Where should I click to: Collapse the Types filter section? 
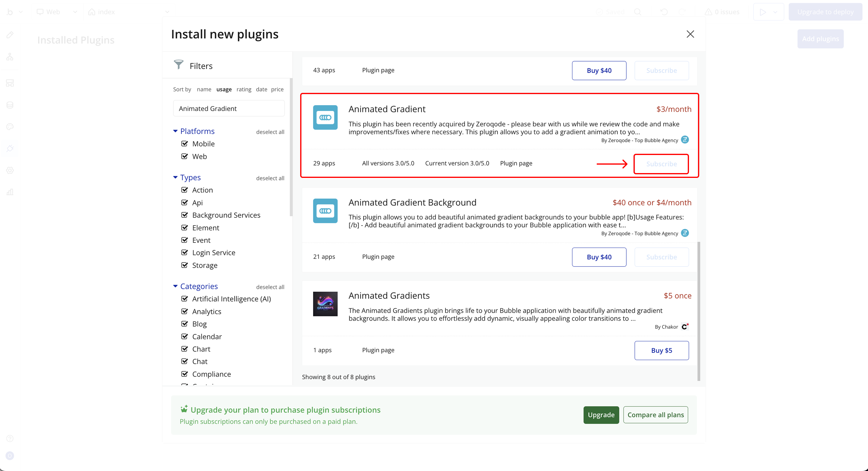coord(175,177)
